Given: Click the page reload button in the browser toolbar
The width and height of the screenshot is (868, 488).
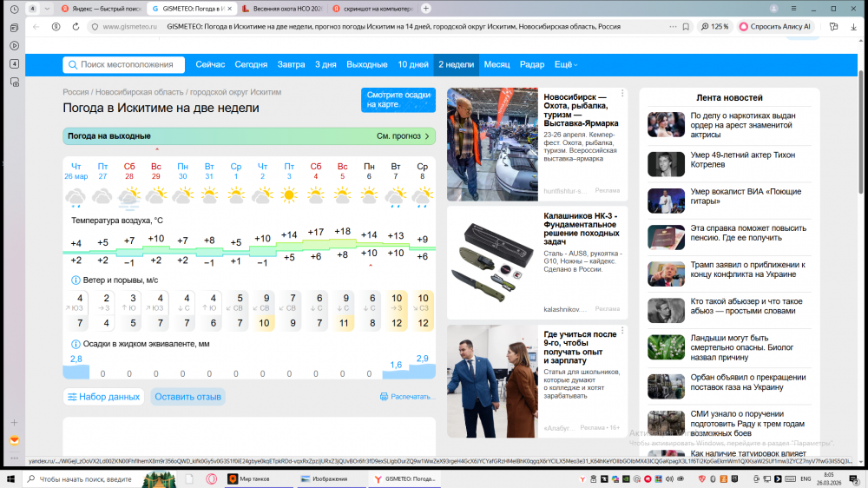Looking at the screenshot, I should (x=56, y=27).
